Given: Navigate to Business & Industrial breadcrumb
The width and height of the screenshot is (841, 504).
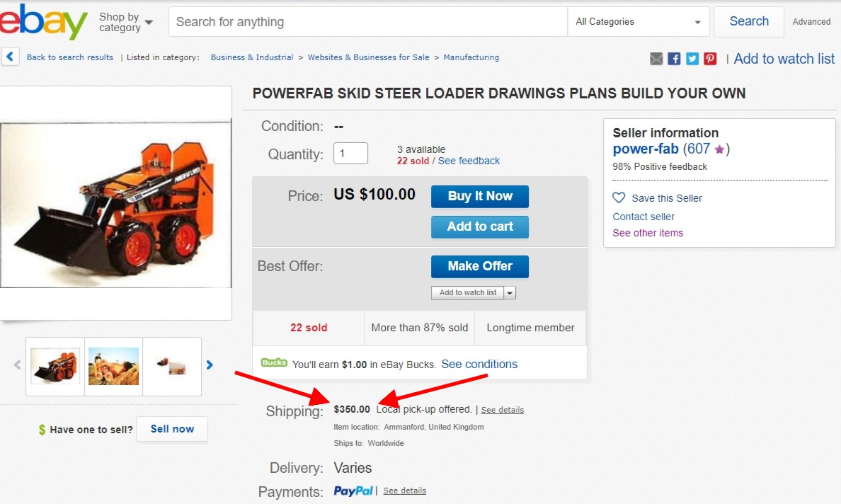Looking at the screenshot, I should tap(252, 57).
